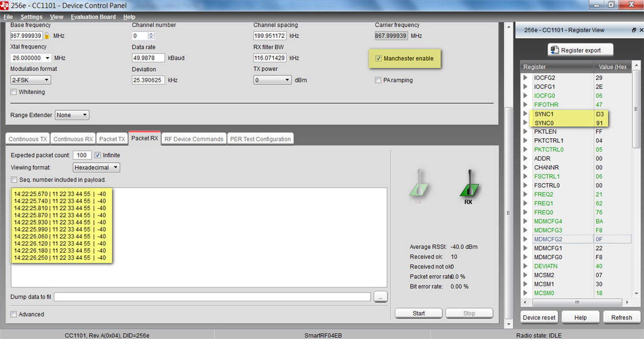Image resolution: width=644 pixels, height=339 pixels.
Task: Open the Viewing format dropdown
Action: pos(97,167)
